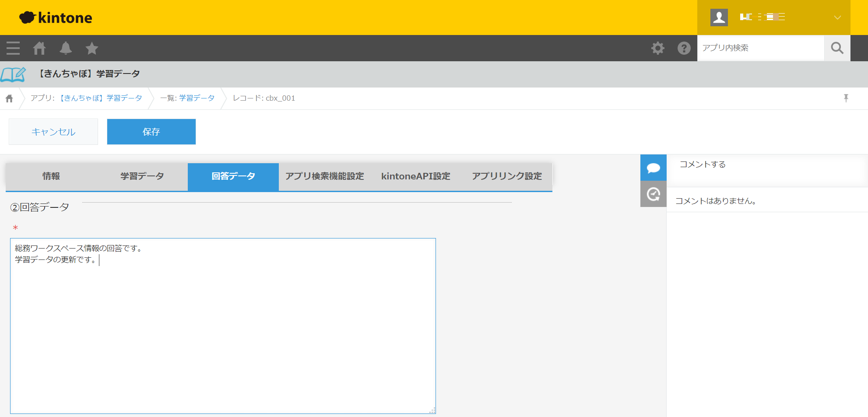Viewport: 868px width, 417px height.
Task: Open the bookmarks star icon
Action: pyautogui.click(x=92, y=48)
